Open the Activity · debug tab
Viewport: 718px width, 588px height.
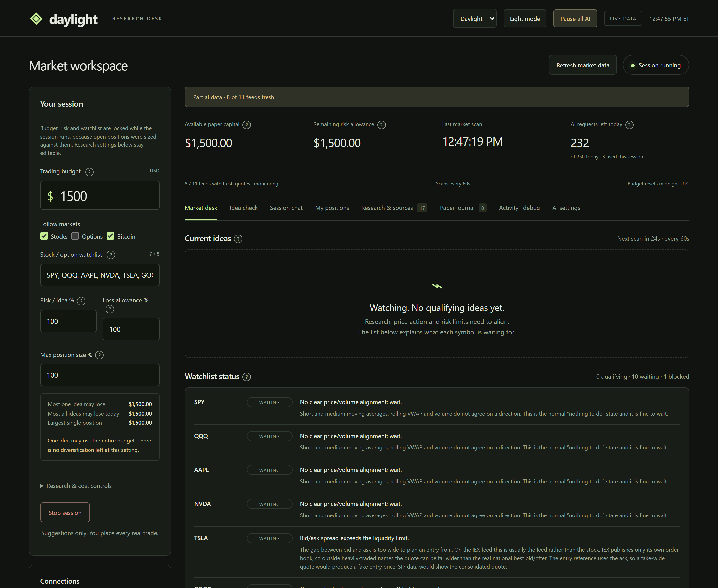click(x=520, y=208)
